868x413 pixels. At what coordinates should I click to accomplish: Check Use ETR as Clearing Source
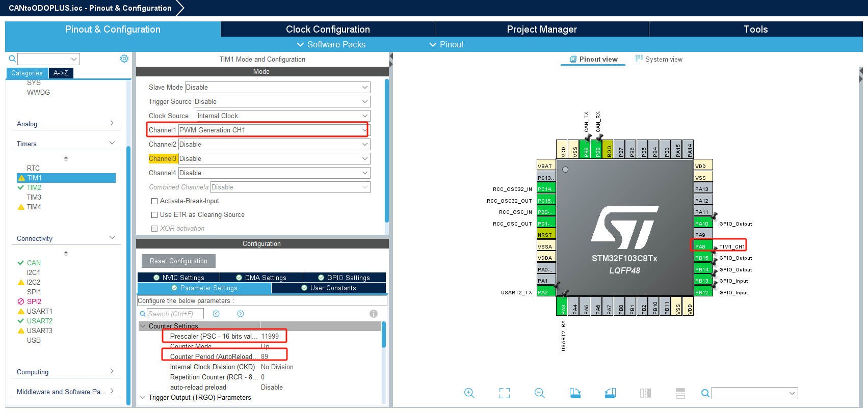[154, 215]
